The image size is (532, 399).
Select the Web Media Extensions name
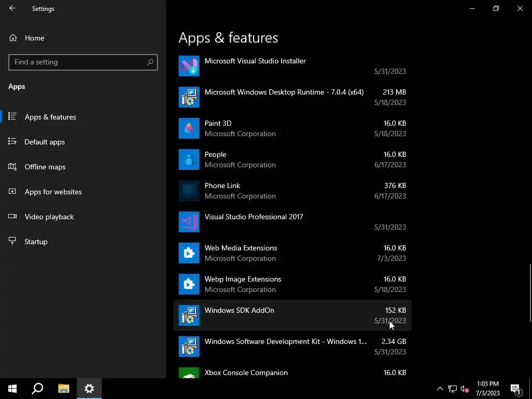[x=241, y=248]
